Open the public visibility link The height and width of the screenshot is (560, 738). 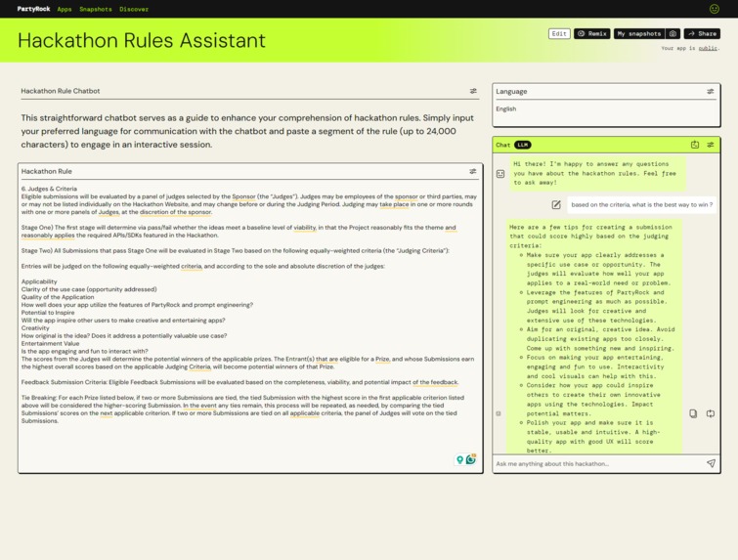(x=708, y=48)
